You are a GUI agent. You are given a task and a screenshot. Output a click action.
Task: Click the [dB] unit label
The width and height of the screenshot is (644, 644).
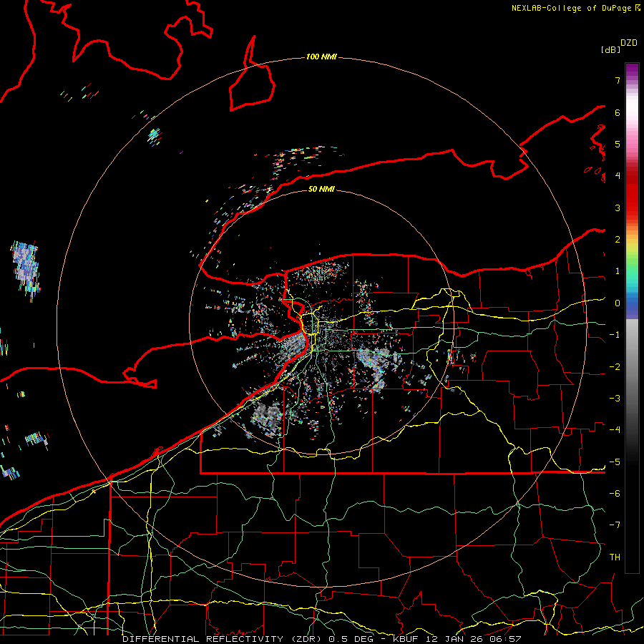610,49
